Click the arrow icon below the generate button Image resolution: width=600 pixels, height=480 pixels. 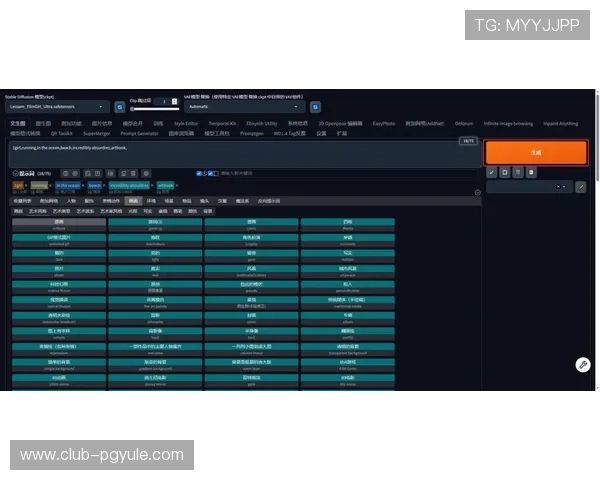[492, 172]
